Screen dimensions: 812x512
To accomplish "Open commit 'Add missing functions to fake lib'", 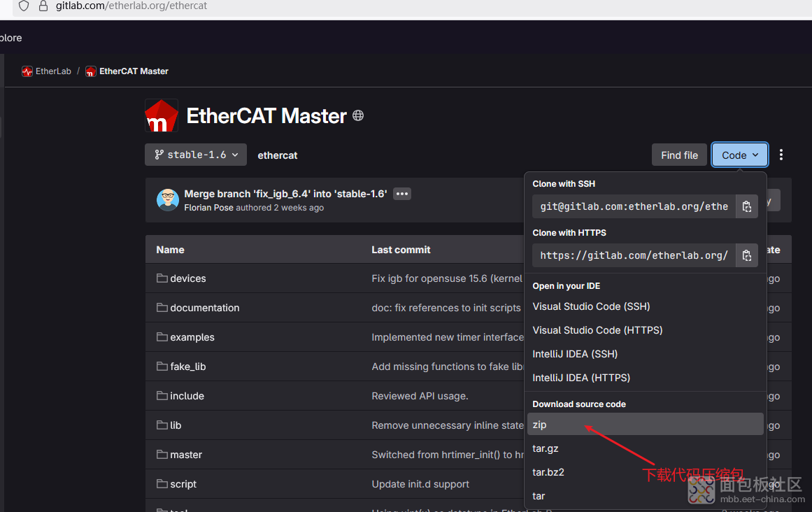I will [448, 367].
